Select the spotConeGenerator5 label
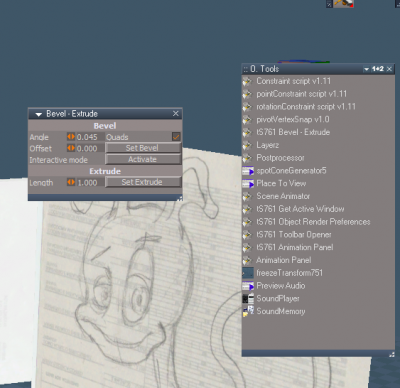This screenshot has width=400, height=388. coord(291,171)
